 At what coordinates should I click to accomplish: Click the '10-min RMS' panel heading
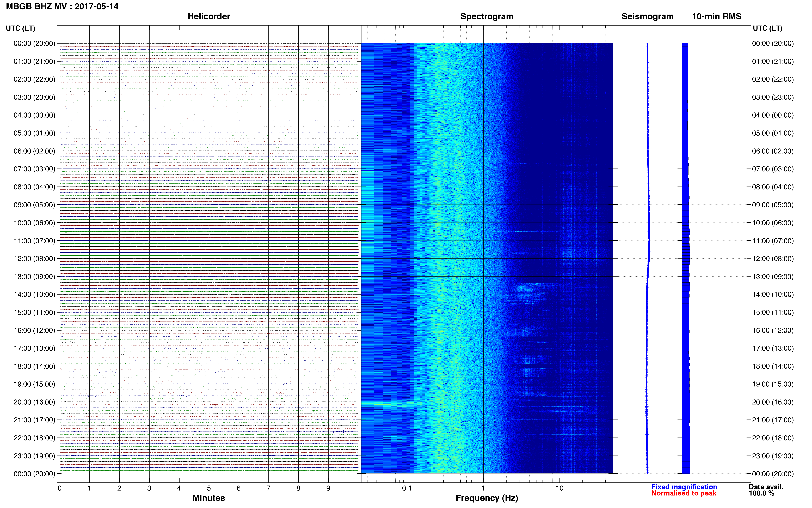click(717, 16)
